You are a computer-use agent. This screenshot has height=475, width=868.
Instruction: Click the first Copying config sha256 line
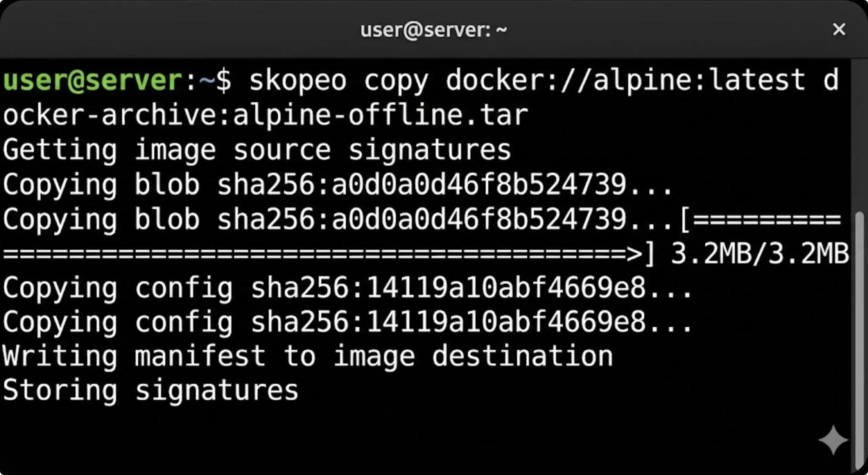(x=347, y=288)
